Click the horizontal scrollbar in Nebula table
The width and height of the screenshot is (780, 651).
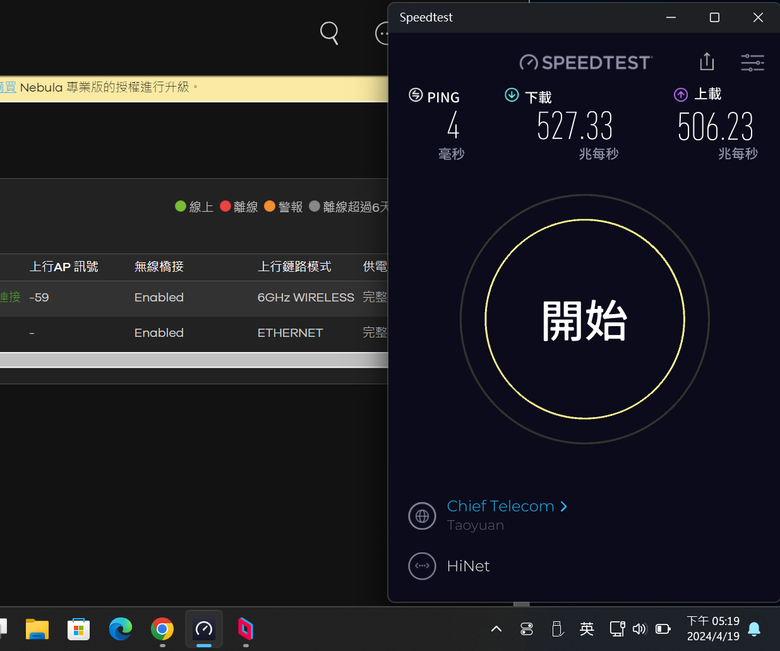point(194,360)
